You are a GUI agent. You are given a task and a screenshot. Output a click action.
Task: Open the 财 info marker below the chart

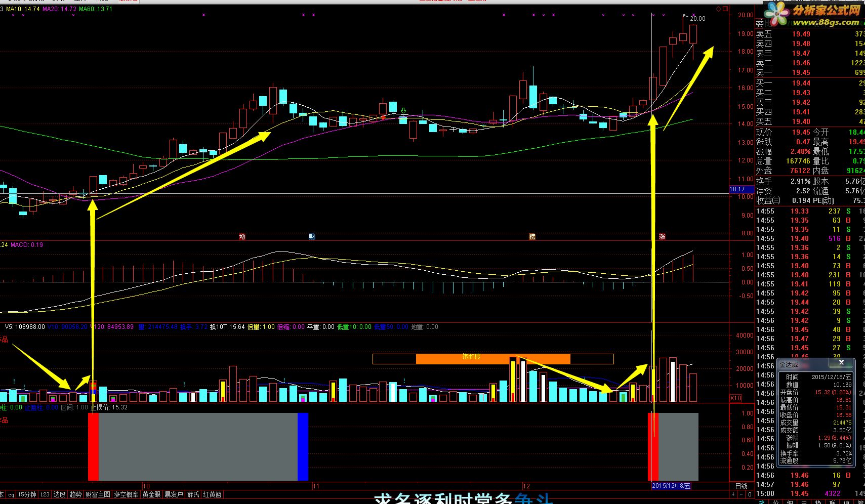tap(312, 236)
